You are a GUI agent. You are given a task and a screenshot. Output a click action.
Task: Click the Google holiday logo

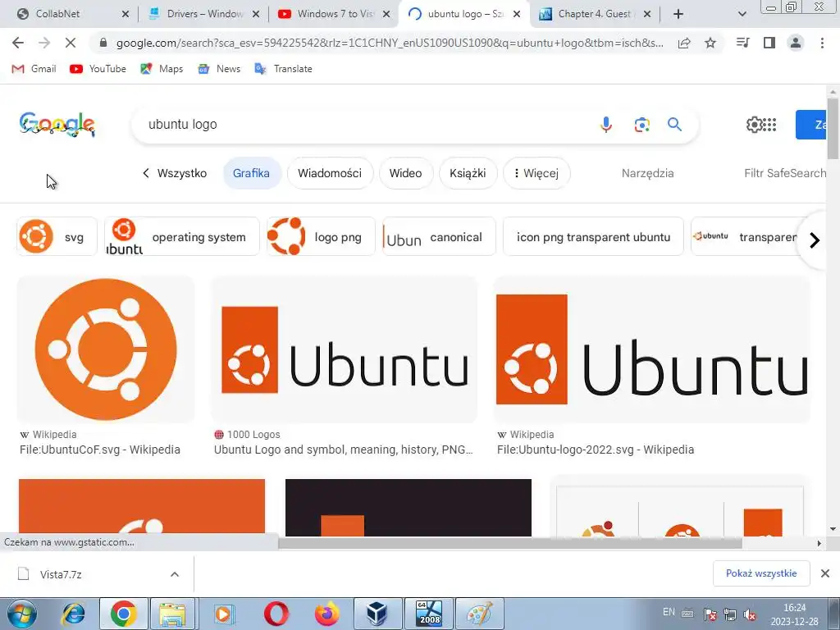tap(57, 125)
